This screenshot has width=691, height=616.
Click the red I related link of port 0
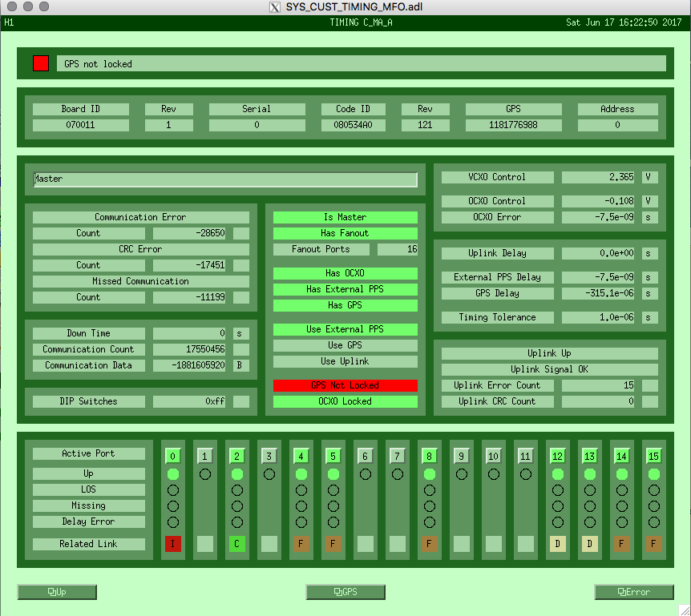coord(173,544)
